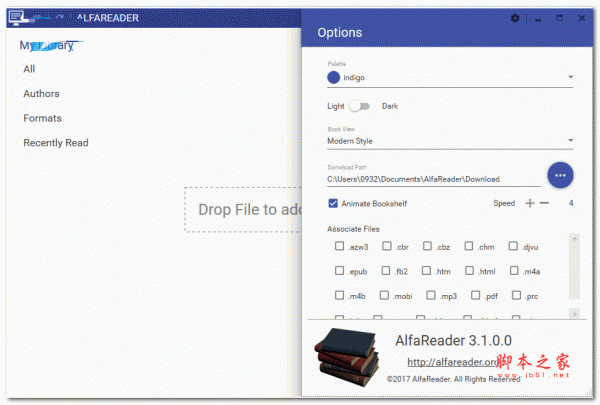Check the .djvu file association box
Screen dimensions: 600x405
[514, 246]
